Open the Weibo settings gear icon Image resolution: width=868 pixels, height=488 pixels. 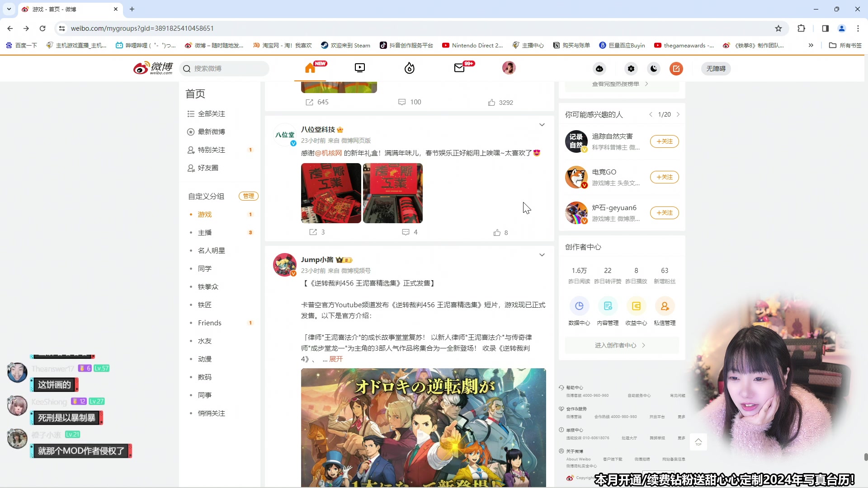tap(631, 69)
